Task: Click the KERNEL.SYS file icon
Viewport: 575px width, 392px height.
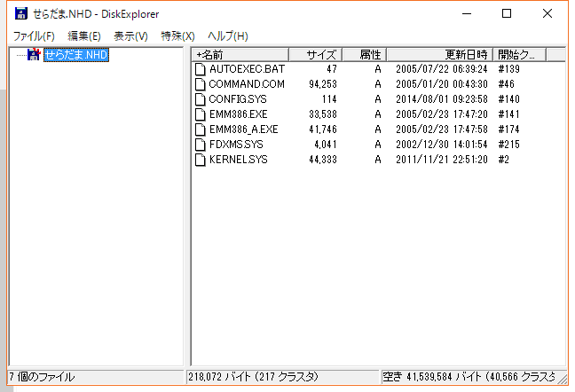Action: click(201, 160)
